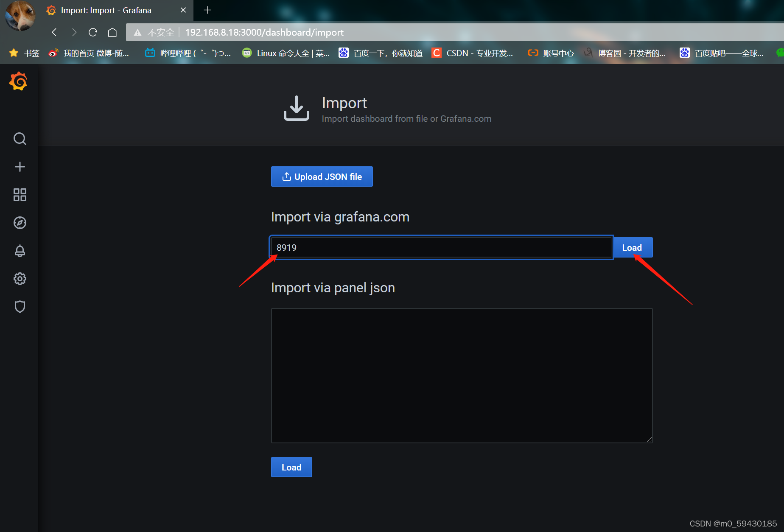Focus the panel JSON text area
Image resolution: width=784 pixels, height=532 pixels.
[x=462, y=375]
